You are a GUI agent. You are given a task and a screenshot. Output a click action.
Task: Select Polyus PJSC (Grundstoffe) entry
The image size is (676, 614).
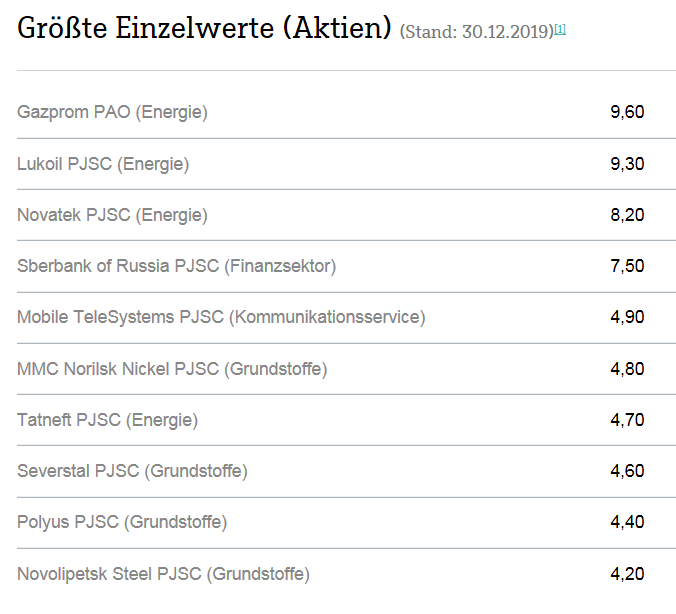122,522
